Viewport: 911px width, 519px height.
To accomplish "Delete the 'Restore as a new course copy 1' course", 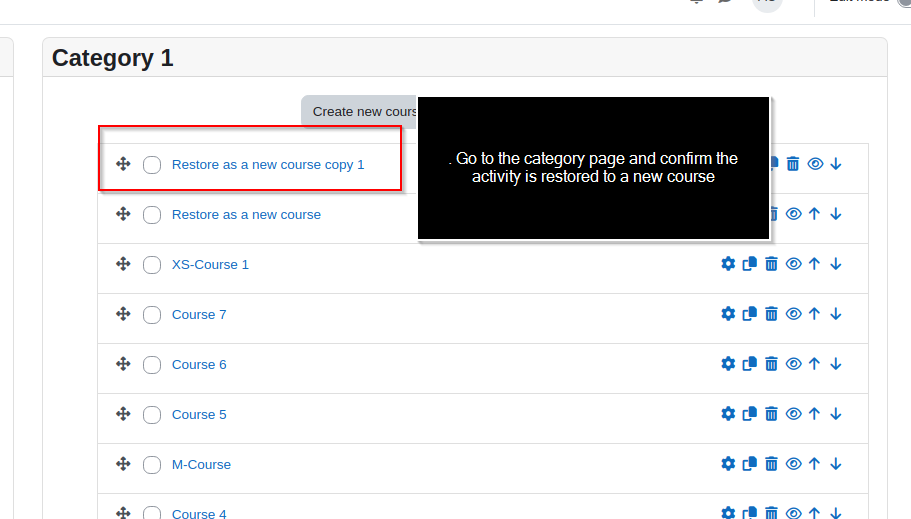I will point(792,164).
